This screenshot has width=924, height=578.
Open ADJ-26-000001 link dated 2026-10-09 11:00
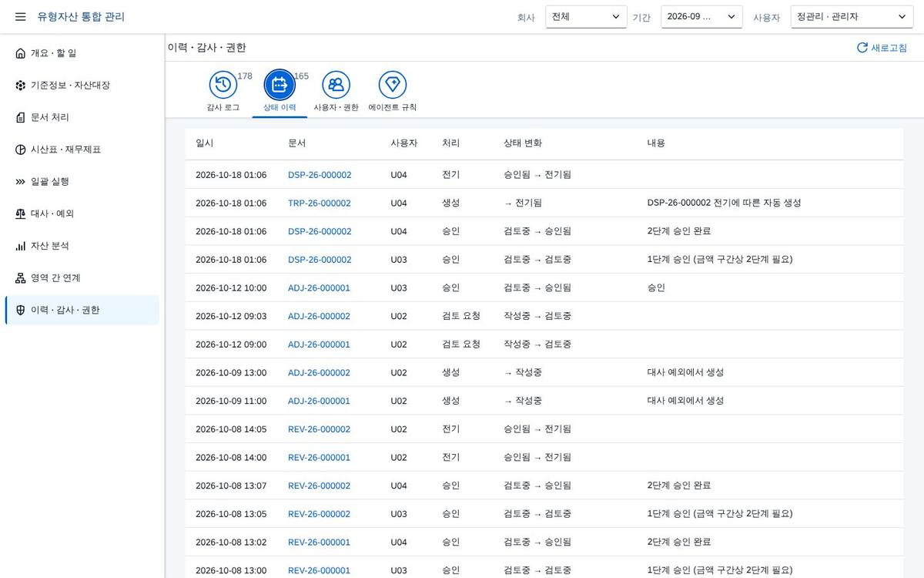[319, 401]
